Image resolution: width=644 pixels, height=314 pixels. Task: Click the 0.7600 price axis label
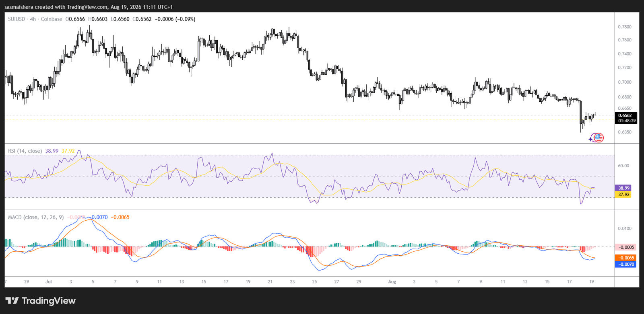tap(625, 40)
